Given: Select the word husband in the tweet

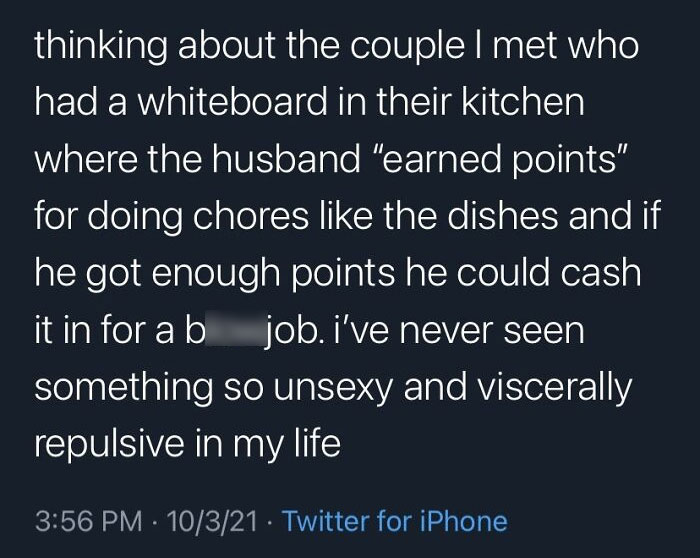Looking at the screenshot, I should tap(286, 159).
